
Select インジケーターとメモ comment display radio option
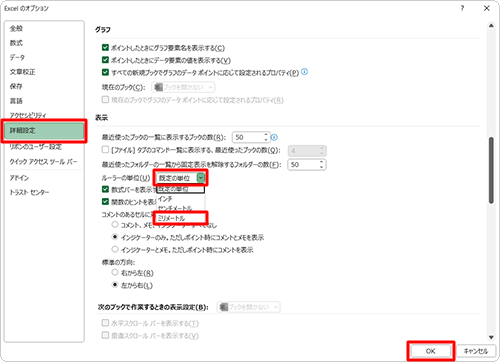[x=115, y=249]
